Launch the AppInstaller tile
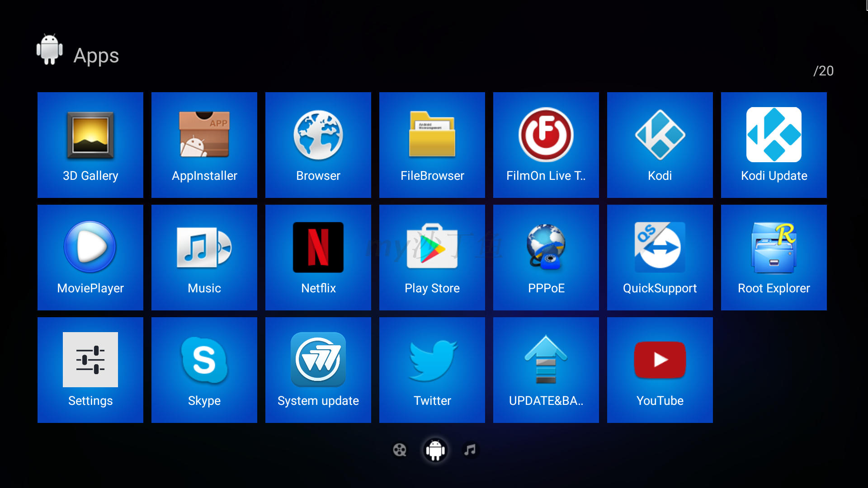 tap(204, 145)
